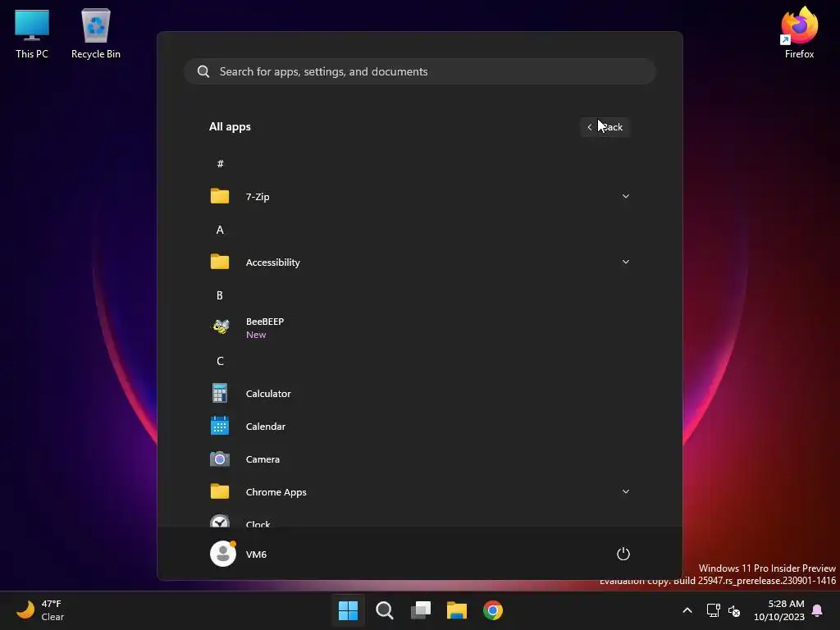Image resolution: width=840 pixels, height=630 pixels.
Task: Click the Calendar label text
Action: coord(266,427)
